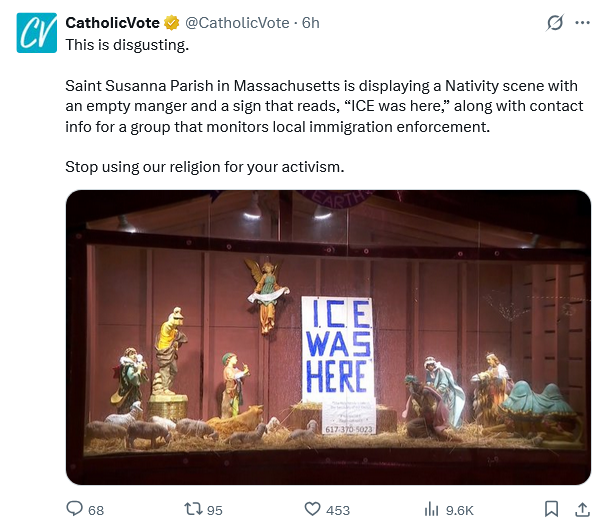This screenshot has width=609, height=530.
Task: Open the three-dot More options menu
Action: (583, 23)
